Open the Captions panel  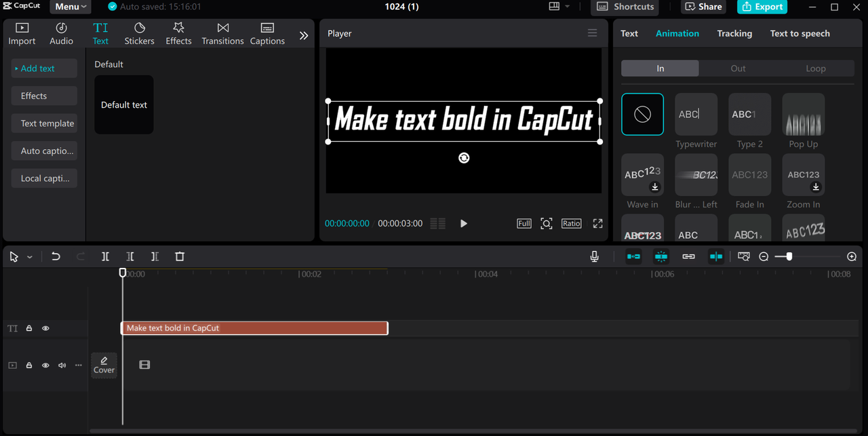(267, 34)
